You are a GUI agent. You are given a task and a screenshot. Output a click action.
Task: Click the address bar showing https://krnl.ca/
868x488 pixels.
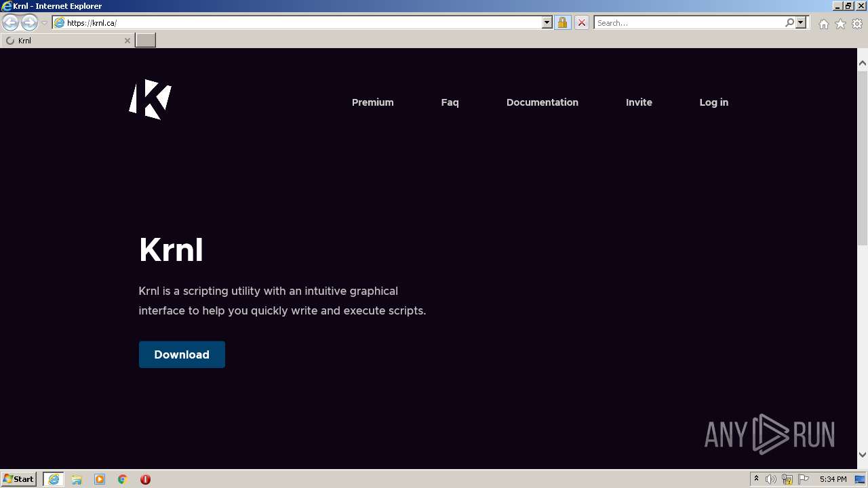coord(297,22)
